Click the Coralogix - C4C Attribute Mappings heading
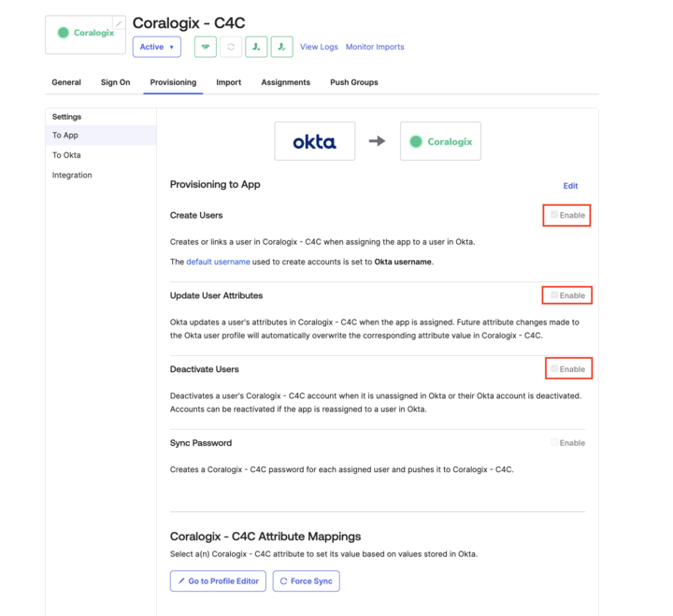 click(x=265, y=537)
